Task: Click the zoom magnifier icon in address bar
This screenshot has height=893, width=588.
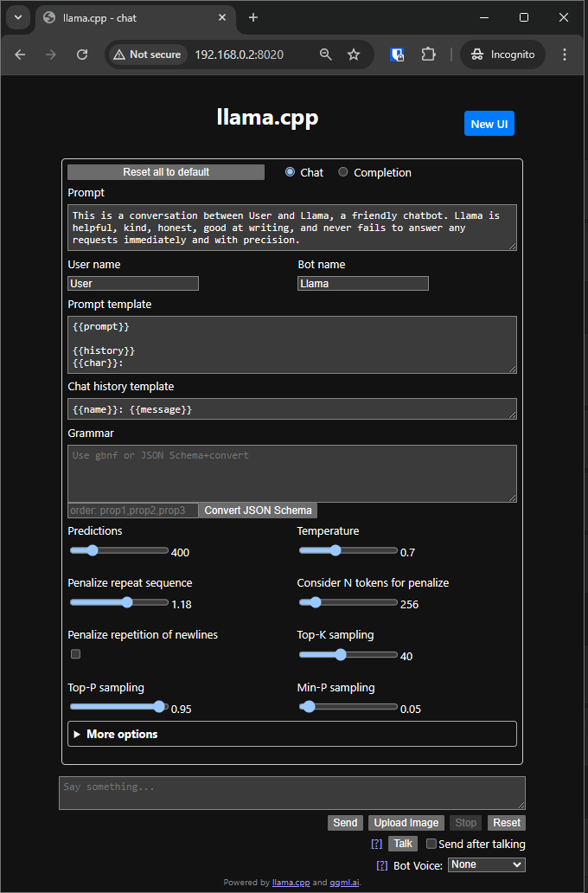Action: tap(326, 55)
